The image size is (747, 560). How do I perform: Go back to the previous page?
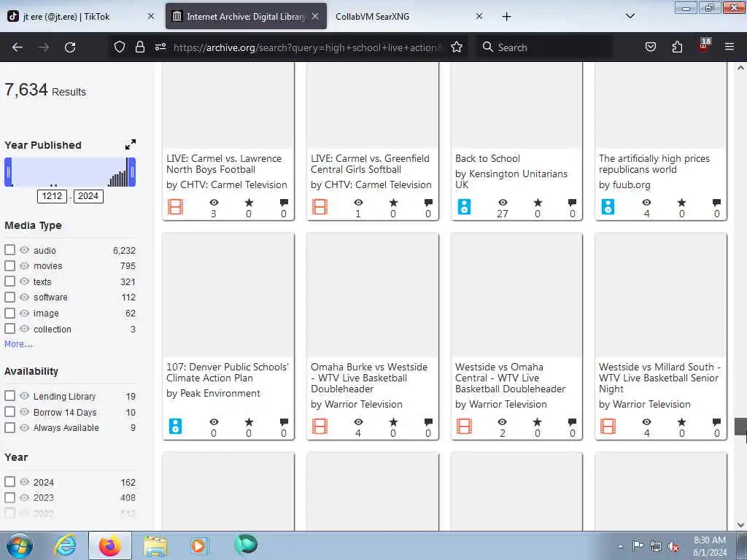(18, 47)
